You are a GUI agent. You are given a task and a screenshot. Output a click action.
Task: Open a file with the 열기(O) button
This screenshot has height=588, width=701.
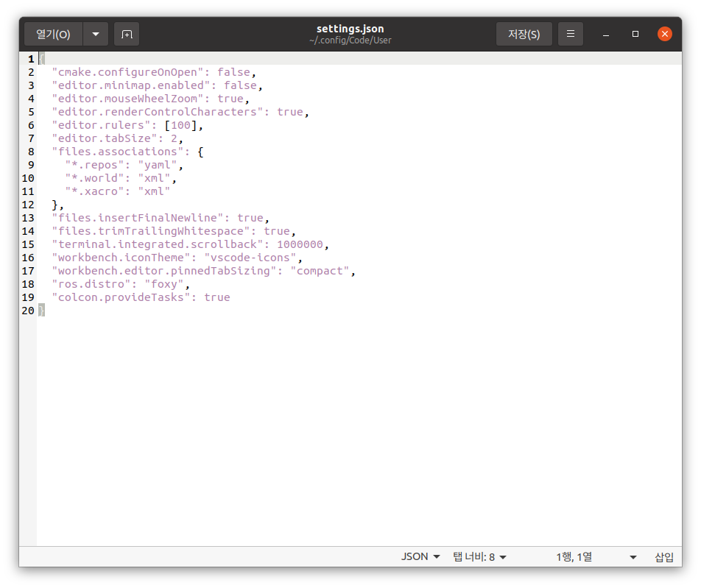coord(53,34)
